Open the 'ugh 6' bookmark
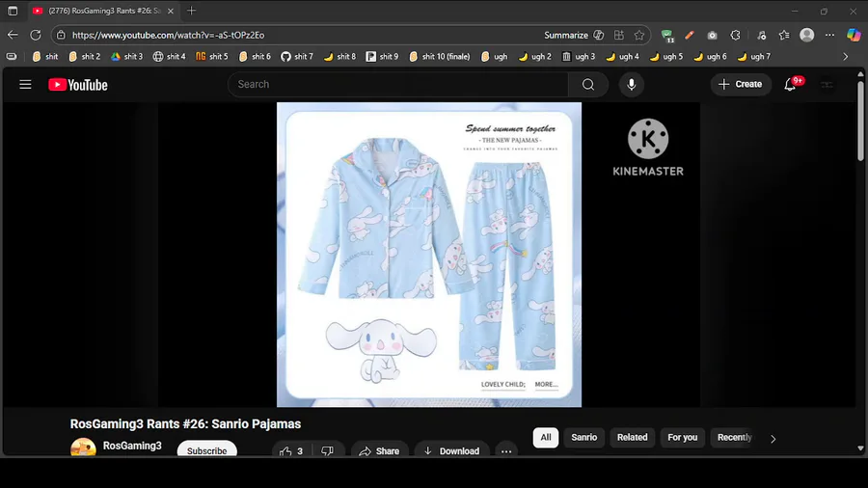 click(710, 57)
